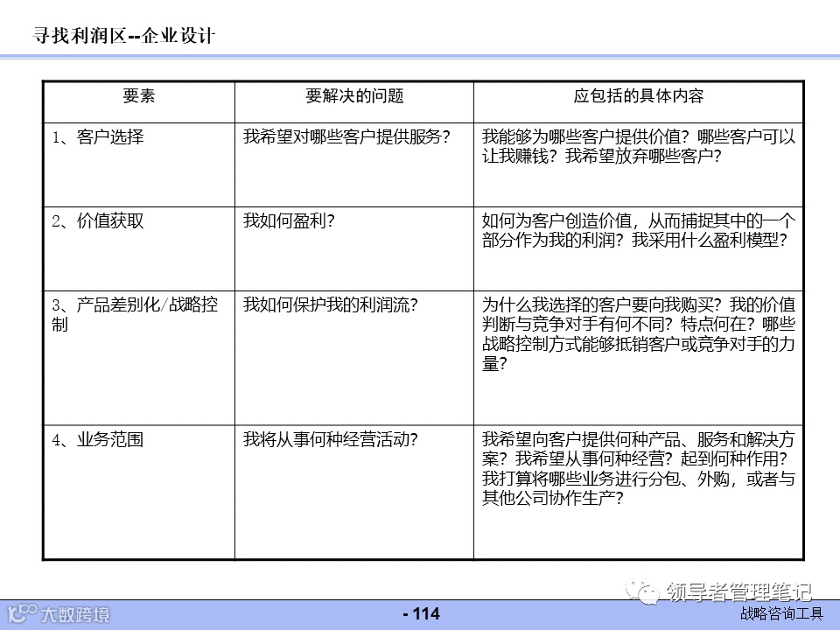Click the cell starting 为什么我选择的客户要向我购买
This screenshot has width=840, height=630.
click(638, 359)
